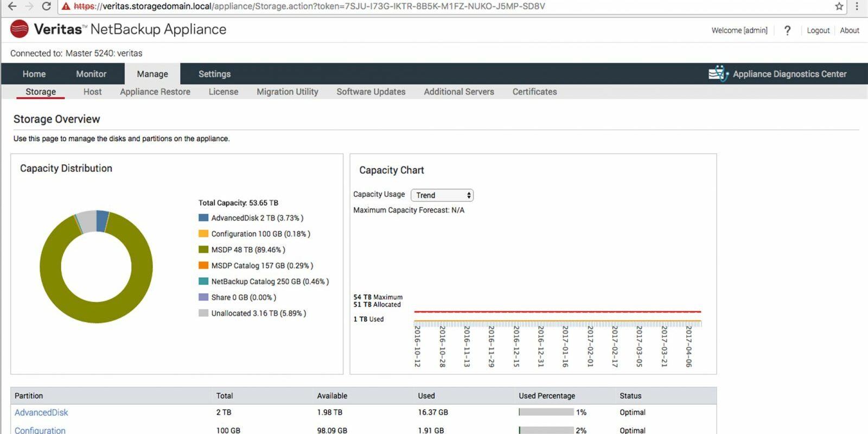Click the Configuration yellow legend swatch
868x434 pixels.
tap(203, 233)
